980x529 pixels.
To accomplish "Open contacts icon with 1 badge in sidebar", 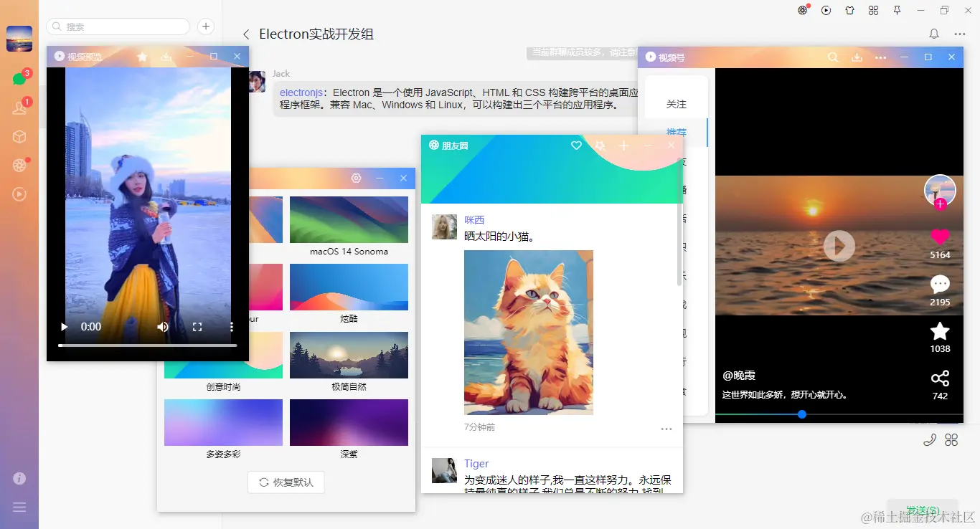I will click(19, 108).
